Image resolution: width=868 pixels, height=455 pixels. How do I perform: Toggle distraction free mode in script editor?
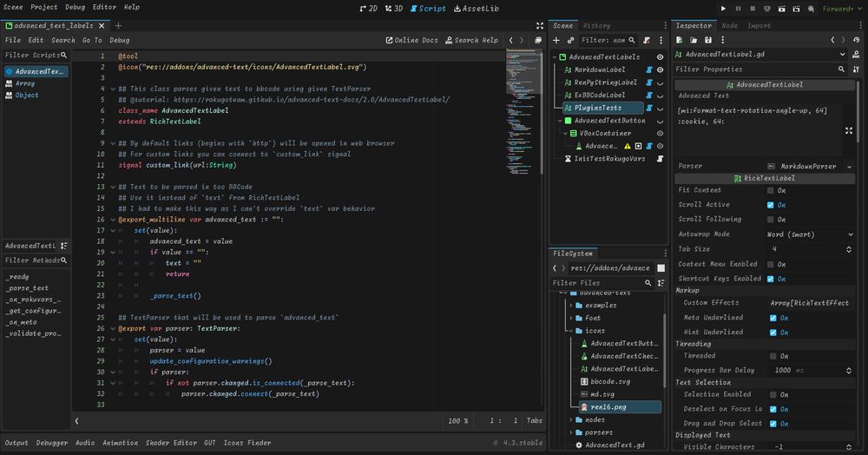click(x=540, y=25)
